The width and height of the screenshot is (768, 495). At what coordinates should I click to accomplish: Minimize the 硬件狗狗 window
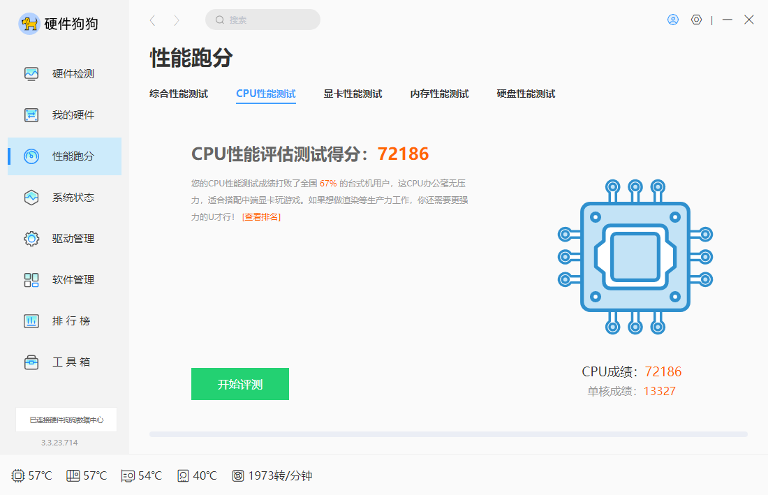tap(727, 20)
